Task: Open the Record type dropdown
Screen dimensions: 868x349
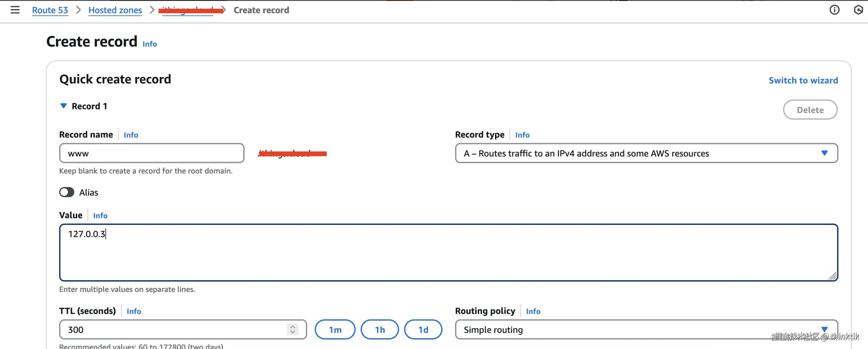Action: pyautogui.click(x=646, y=153)
